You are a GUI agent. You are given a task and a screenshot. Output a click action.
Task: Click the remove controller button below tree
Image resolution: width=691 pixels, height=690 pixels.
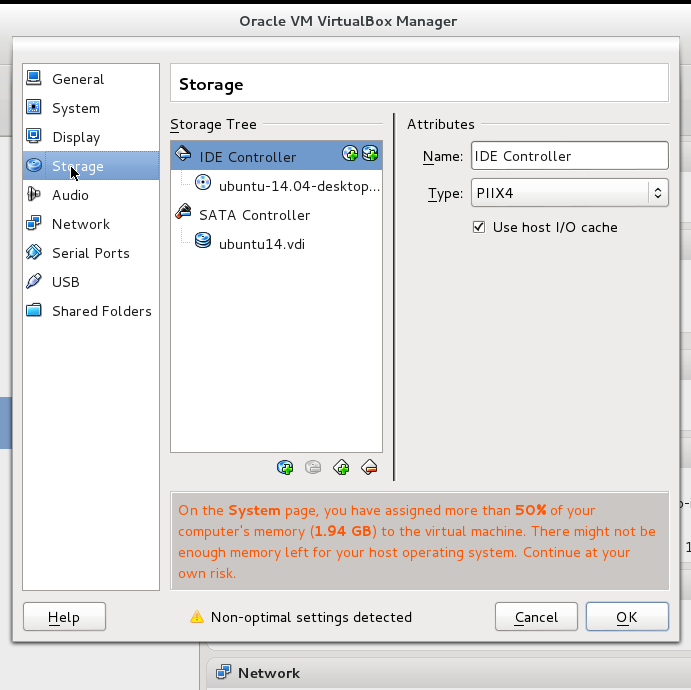(369, 467)
